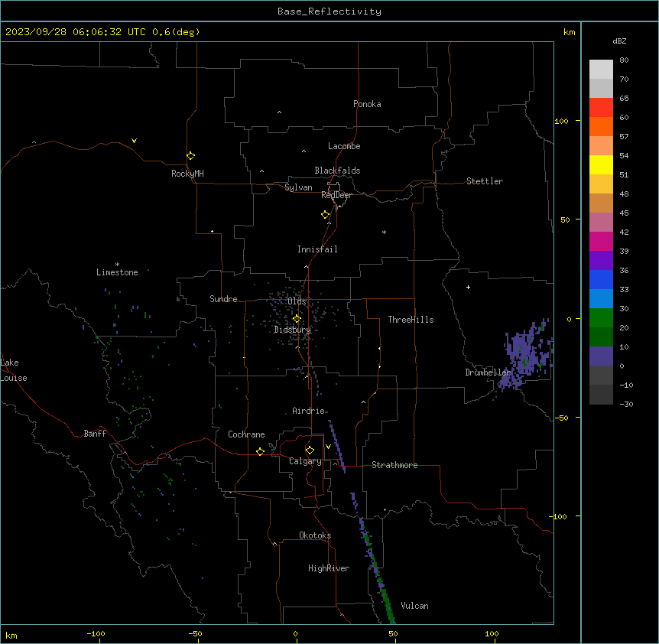
Task: Select the light blue 30-33 dBZ swatch
Action: (601, 298)
